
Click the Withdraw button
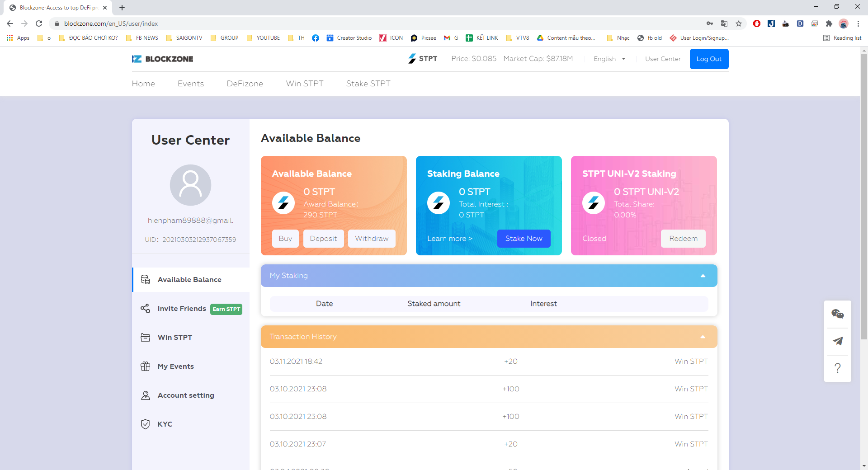(372, 239)
